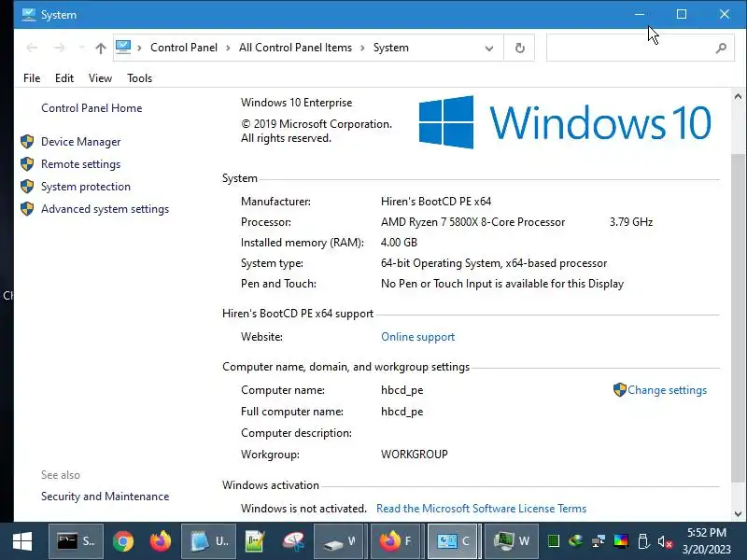Expand the chevron after All Control Panel Items

click(362, 48)
